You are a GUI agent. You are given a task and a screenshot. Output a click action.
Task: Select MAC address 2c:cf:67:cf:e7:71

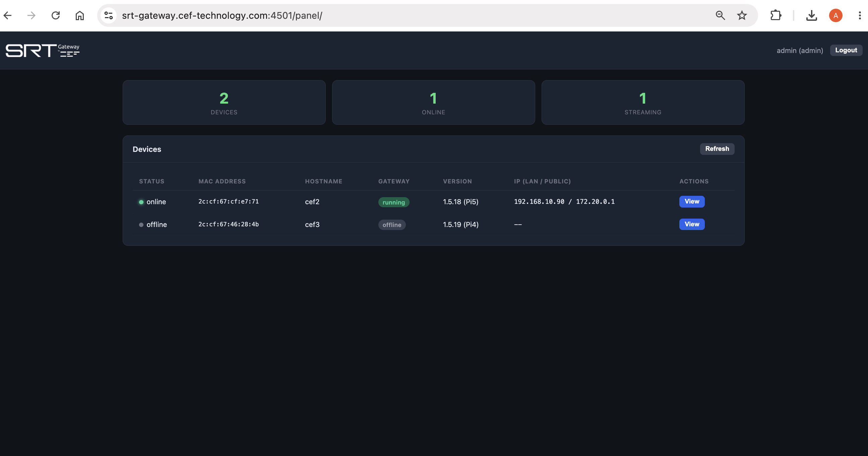click(229, 202)
